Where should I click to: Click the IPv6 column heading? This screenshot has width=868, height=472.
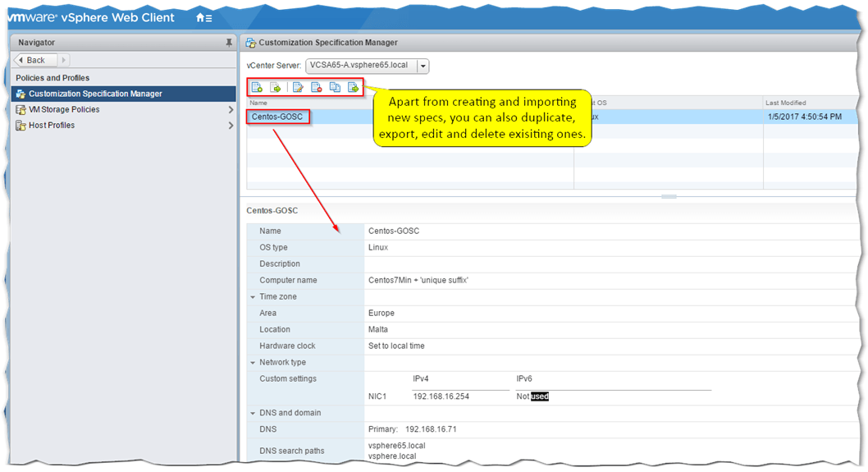(524, 379)
